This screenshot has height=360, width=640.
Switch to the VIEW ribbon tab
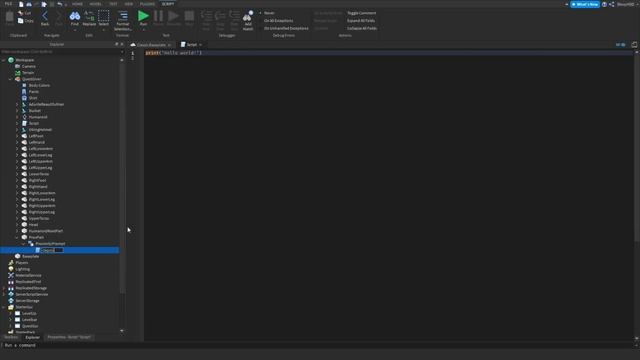coord(129,4)
